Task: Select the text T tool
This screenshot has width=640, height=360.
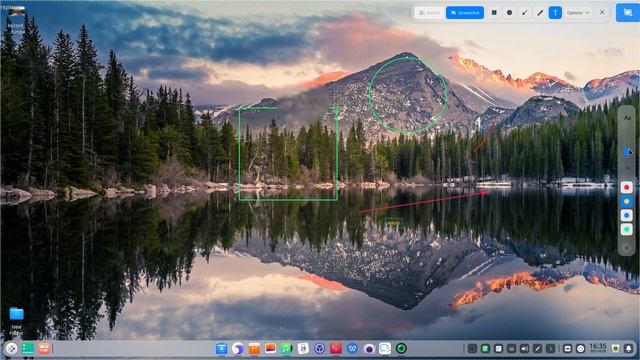Action: 555,13
